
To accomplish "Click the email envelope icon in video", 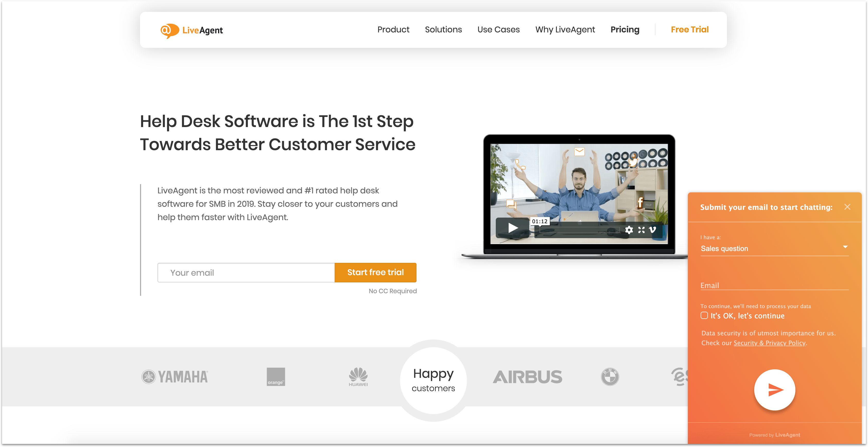I will [579, 152].
